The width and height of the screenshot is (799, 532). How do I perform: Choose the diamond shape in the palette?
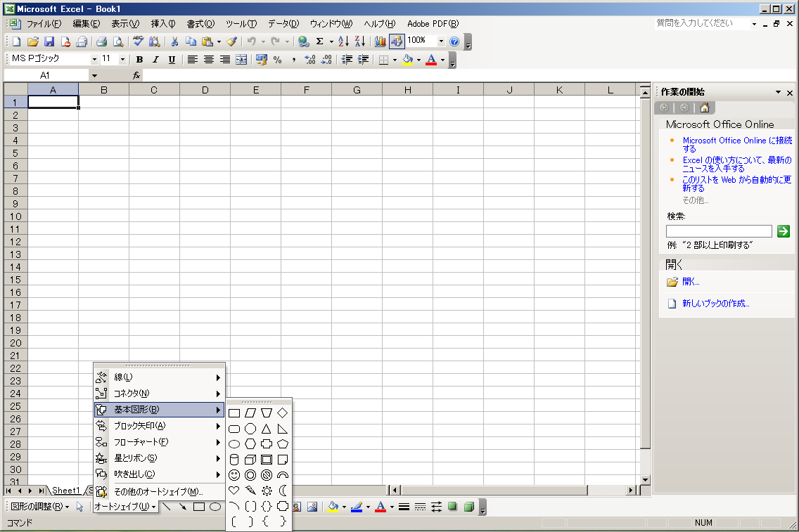point(283,413)
